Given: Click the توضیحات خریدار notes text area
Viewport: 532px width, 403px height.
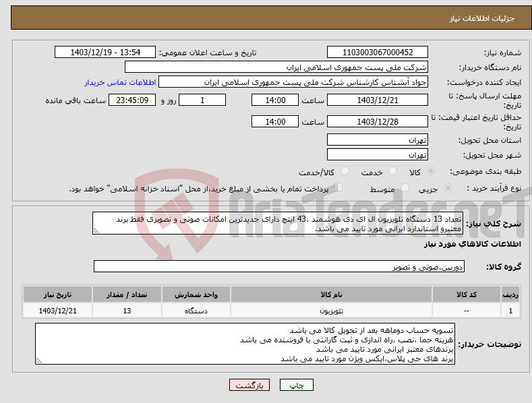Looking at the screenshot, I should click(245, 344).
